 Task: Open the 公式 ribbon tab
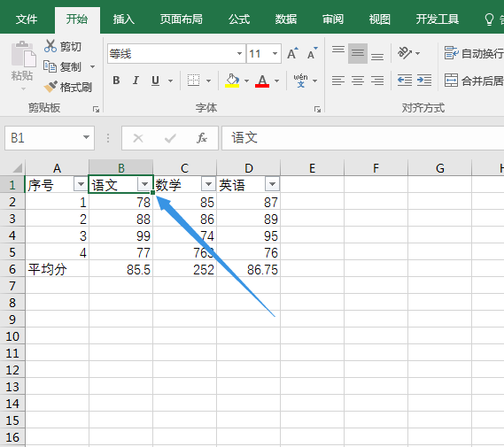pyautogui.click(x=239, y=19)
